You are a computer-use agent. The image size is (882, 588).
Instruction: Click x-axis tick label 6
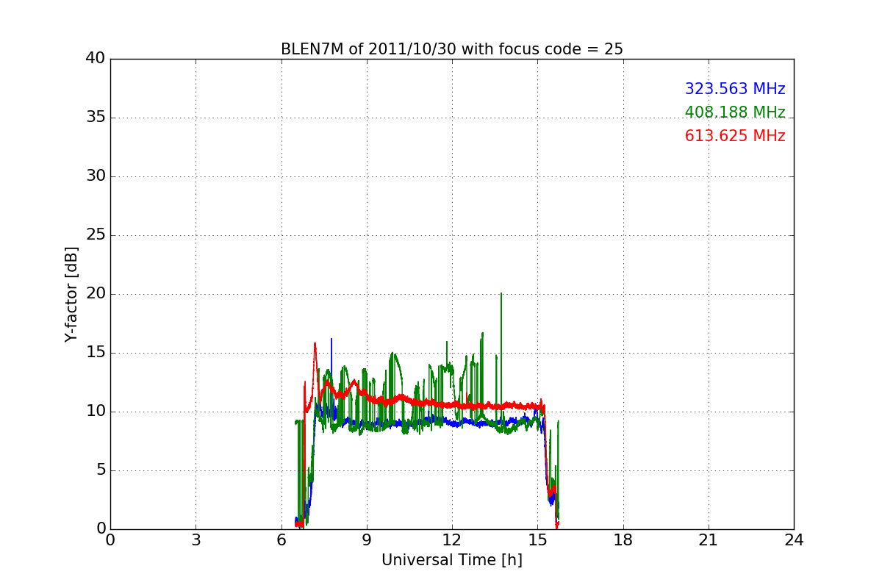coord(282,540)
